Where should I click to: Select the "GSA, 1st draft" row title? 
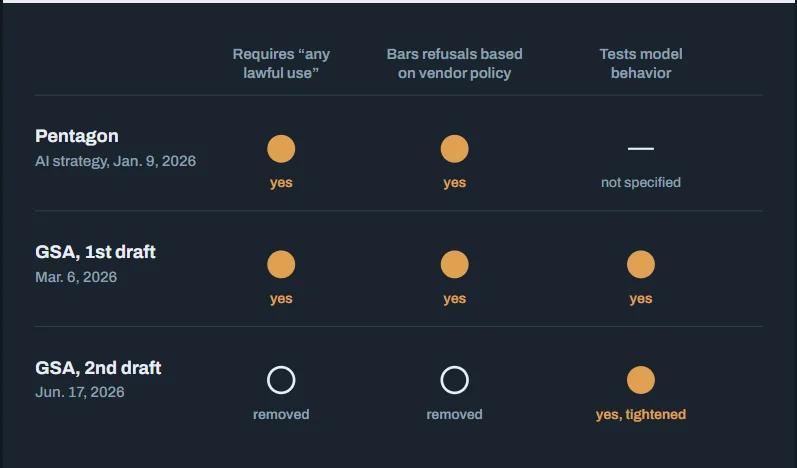click(x=95, y=252)
